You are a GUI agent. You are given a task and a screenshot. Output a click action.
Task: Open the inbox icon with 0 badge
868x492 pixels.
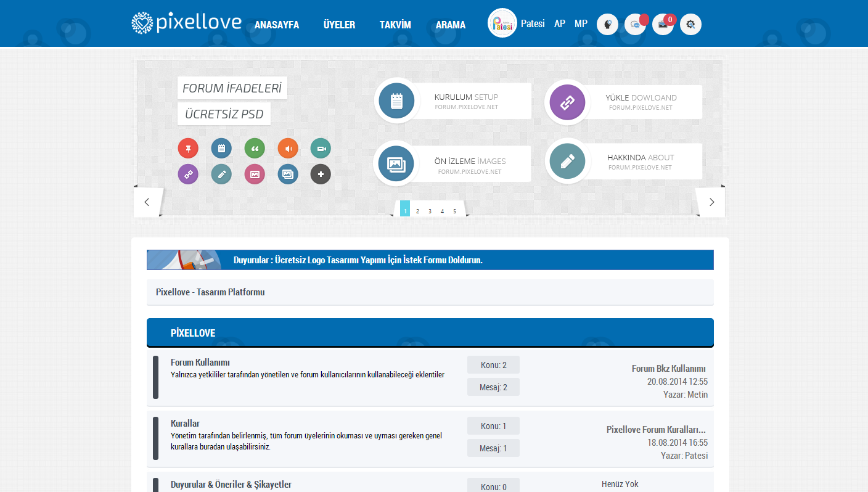pyautogui.click(x=663, y=25)
